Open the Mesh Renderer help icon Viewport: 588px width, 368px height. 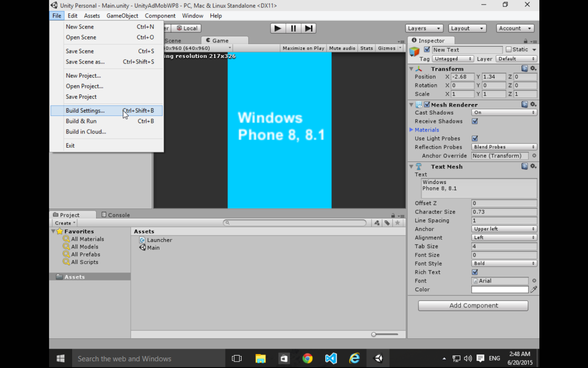(x=524, y=105)
